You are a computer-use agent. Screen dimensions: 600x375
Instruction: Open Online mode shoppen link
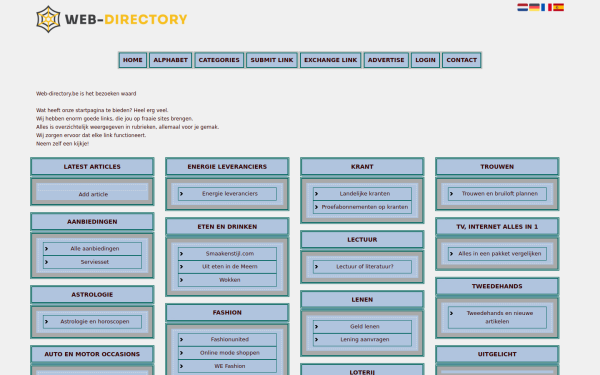(x=230, y=353)
